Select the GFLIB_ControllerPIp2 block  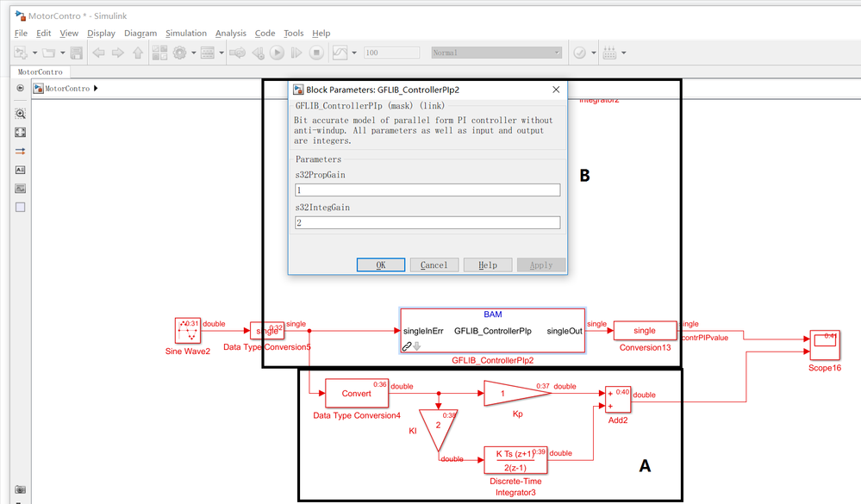492,331
